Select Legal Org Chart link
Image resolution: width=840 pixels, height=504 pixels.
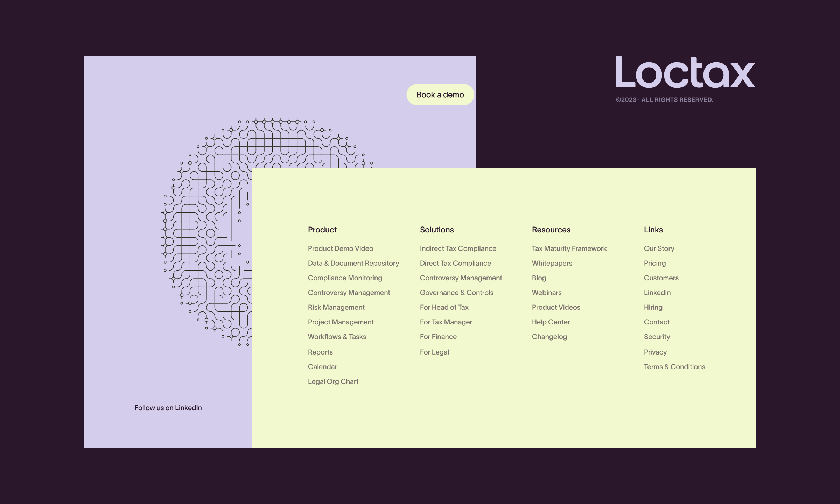[333, 381]
